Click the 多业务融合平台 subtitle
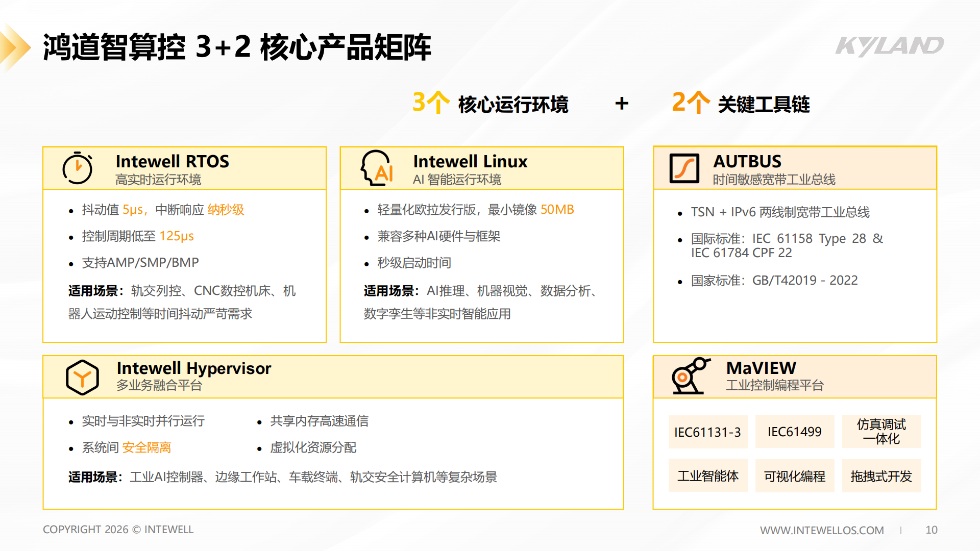The height and width of the screenshot is (551, 980). pos(159,385)
